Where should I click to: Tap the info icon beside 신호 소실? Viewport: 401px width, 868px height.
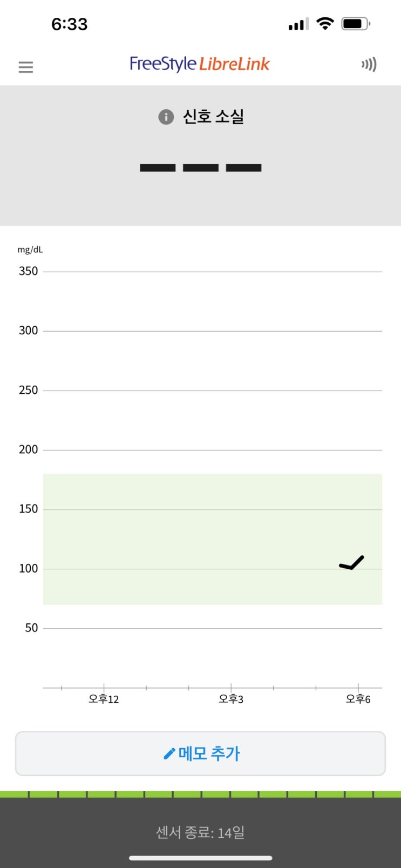coord(166,117)
